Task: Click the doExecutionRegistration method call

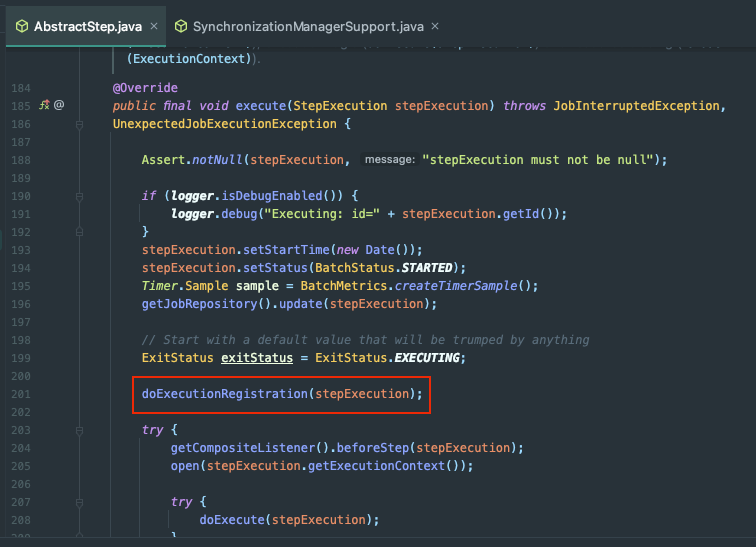Action: click(x=224, y=394)
